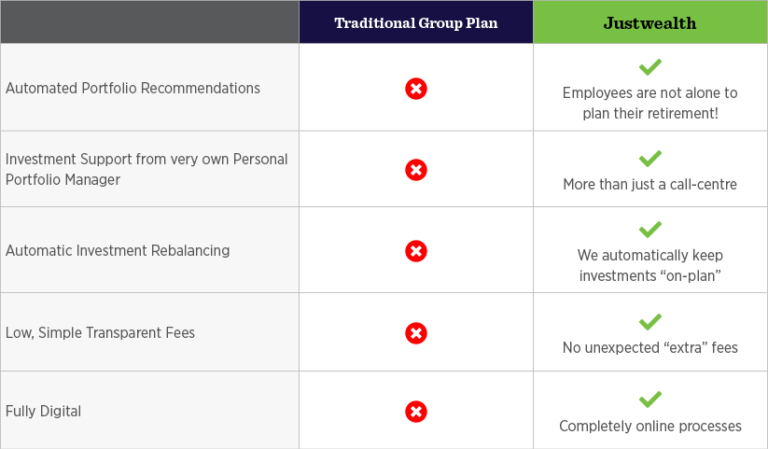Click 'Automated Portfolio Recommendations' row label

click(133, 88)
